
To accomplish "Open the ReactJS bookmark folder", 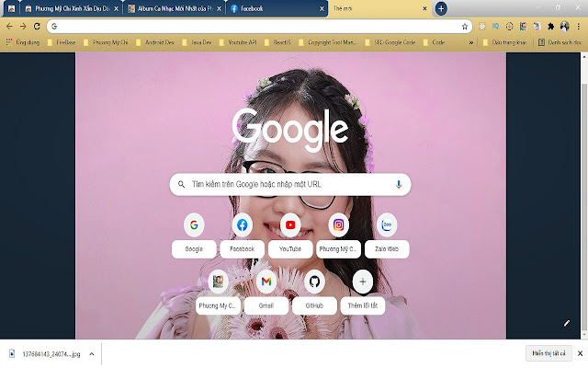I will click(x=277, y=42).
